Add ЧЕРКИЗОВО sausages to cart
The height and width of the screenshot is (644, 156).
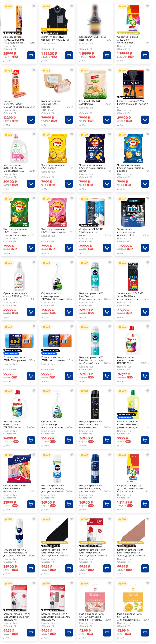pyautogui.click(x=31, y=504)
